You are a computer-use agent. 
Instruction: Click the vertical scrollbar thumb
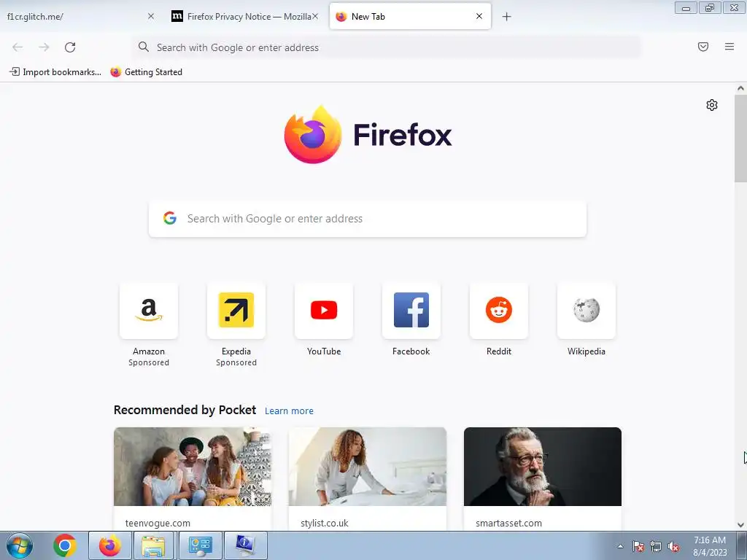740,138
